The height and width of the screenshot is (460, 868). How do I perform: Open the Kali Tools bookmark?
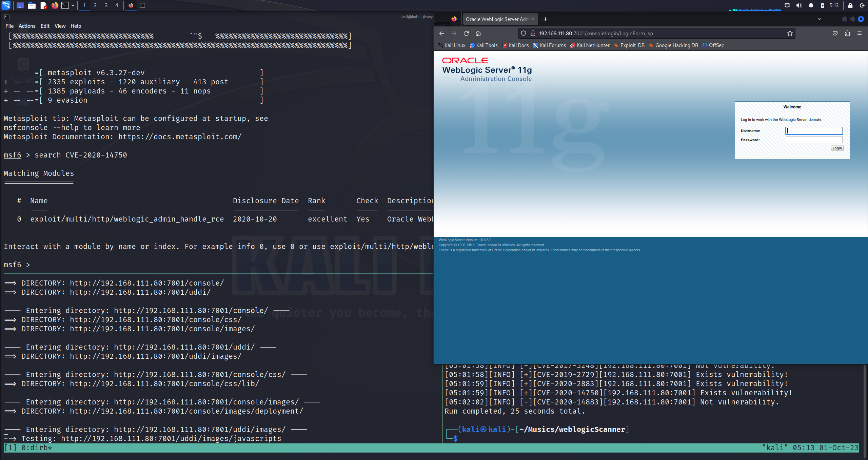point(484,45)
